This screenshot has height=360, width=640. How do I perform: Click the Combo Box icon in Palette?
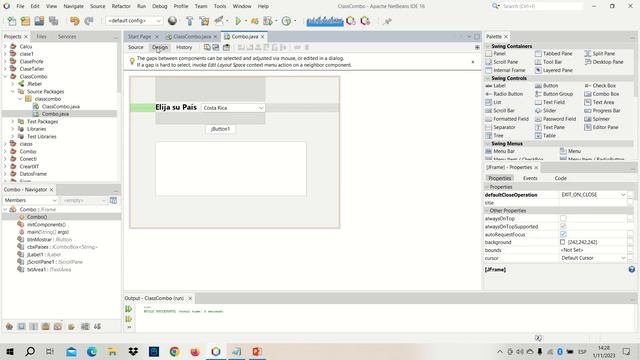[x=588, y=94]
